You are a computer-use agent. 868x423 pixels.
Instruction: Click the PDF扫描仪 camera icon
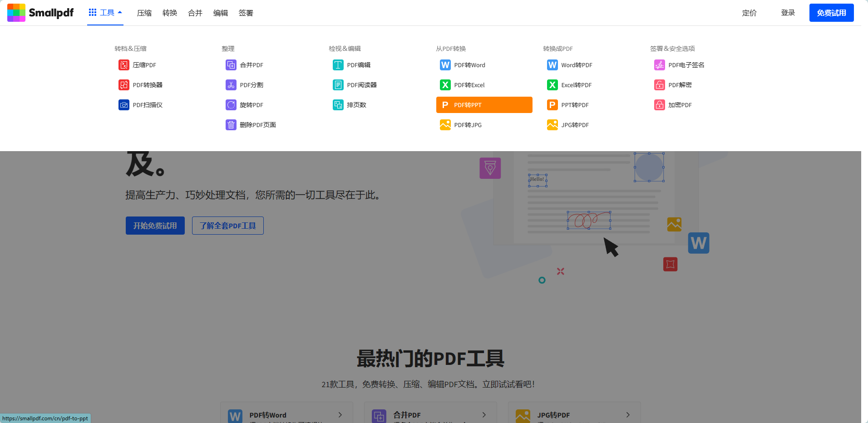124,105
